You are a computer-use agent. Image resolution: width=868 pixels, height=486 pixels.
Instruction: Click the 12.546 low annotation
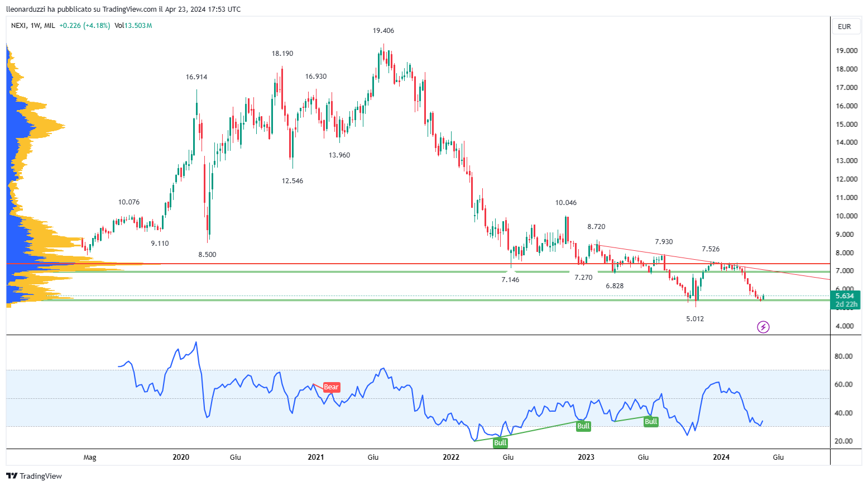[292, 181]
